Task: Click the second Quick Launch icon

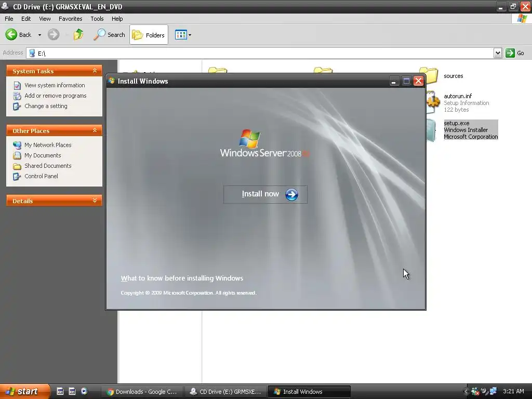Action: 72,391
